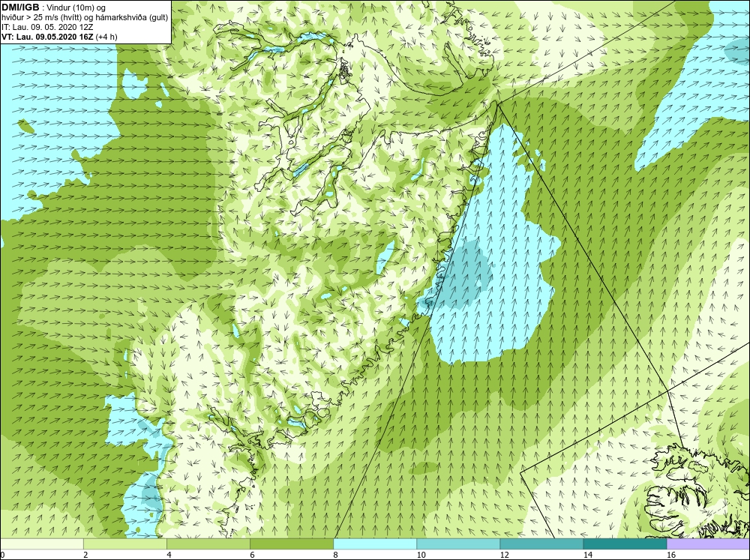This screenshot has height=560, width=750.
Task: Click the legend value '2'
Action: click(85, 555)
